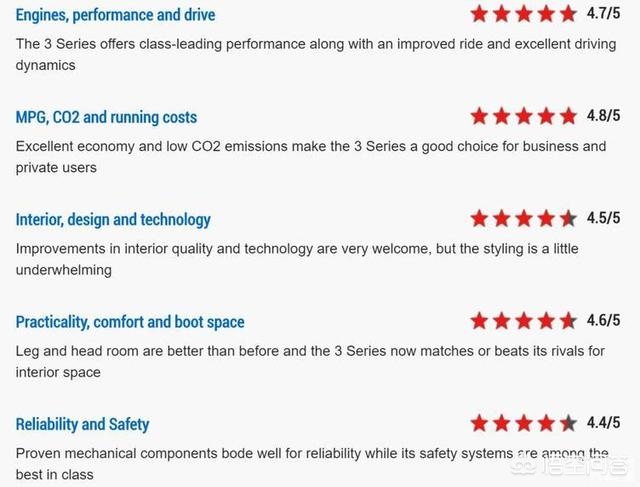Click the half-filled star in Interior rating
This screenshot has width=640, height=487.
[568, 219]
